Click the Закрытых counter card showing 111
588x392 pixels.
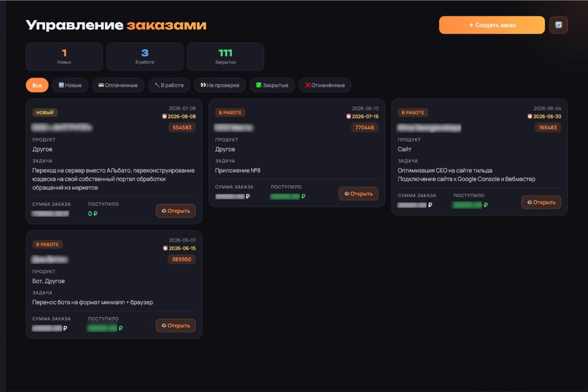click(225, 57)
